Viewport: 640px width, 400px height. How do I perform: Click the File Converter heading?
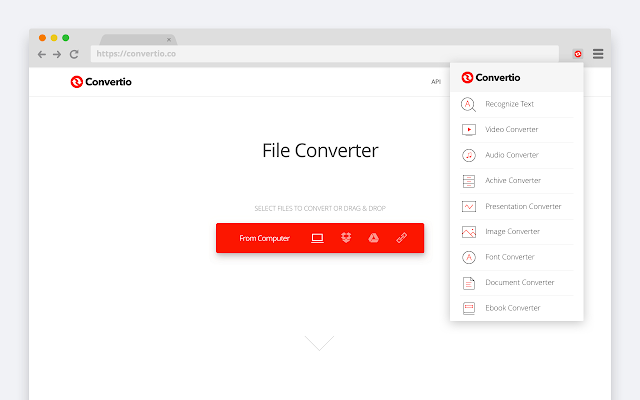coord(320,151)
